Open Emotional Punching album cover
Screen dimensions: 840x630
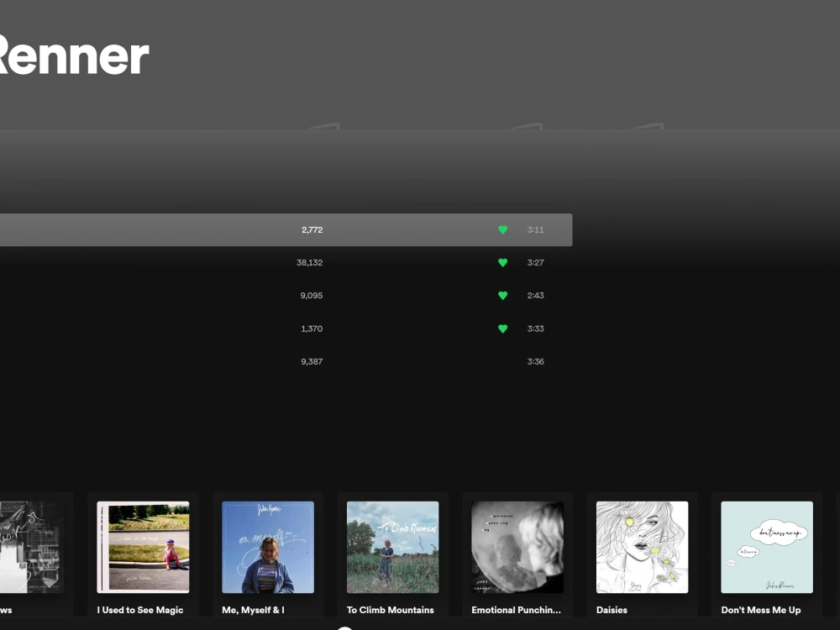(517, 547)
